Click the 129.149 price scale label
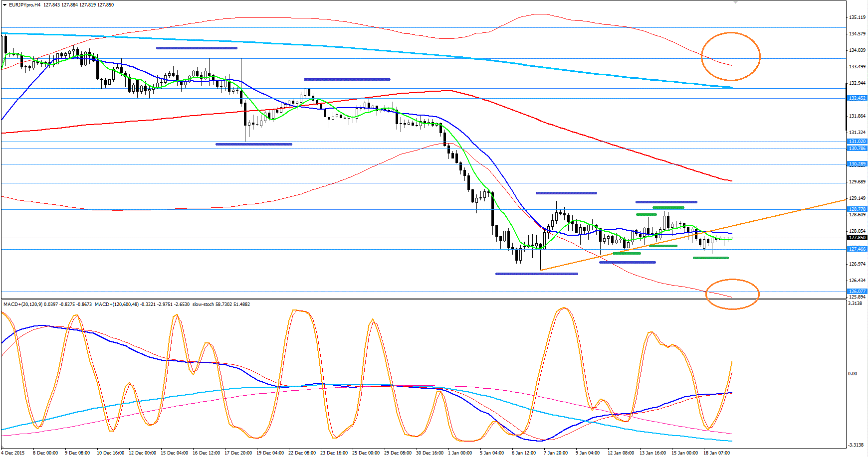Viewport: 868px width, 457px height. coord(857,198)
